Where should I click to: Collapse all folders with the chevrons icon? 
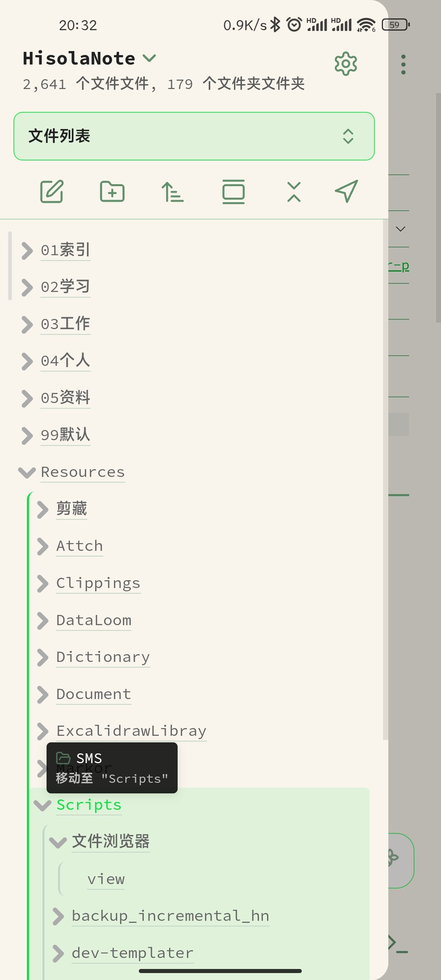(x=294, y=192)
